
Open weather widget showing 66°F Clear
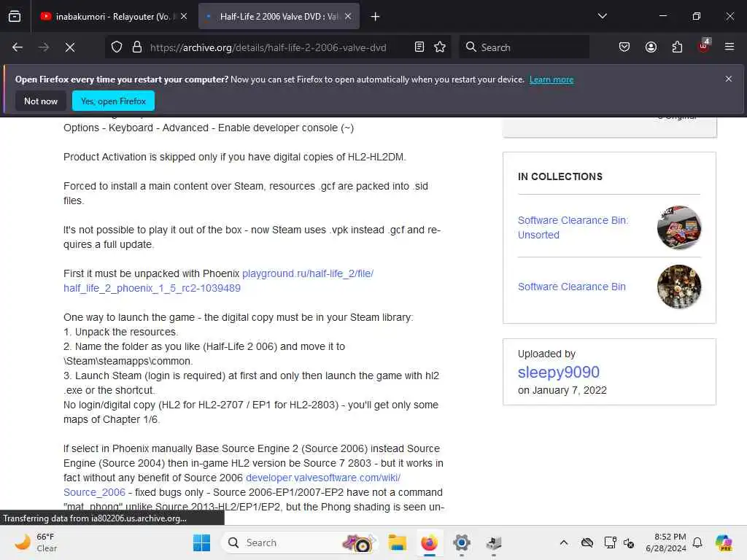pos(36,542)
